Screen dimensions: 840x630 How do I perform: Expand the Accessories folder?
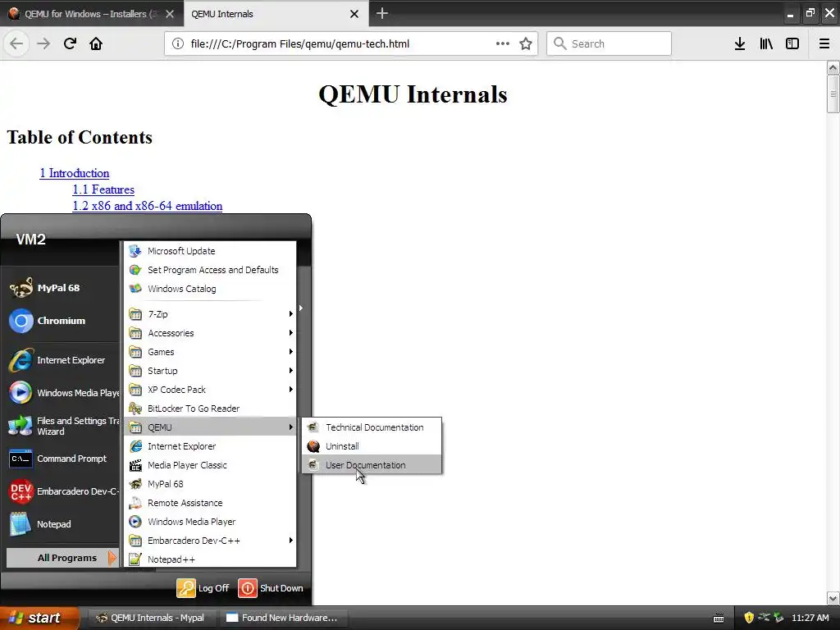210,333
